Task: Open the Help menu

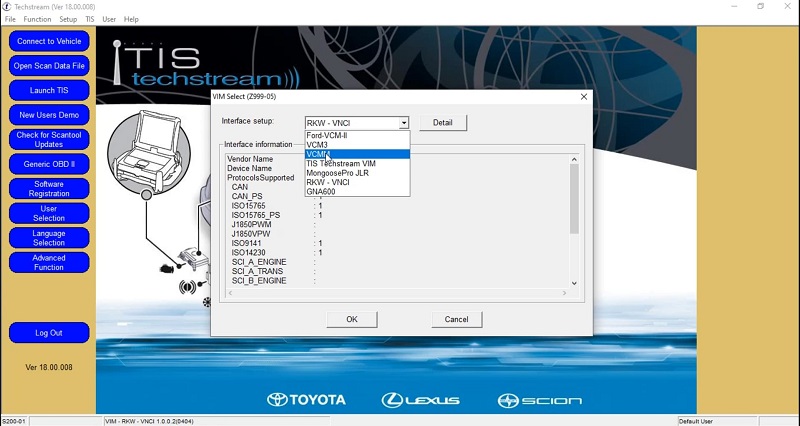Action: 131,19
